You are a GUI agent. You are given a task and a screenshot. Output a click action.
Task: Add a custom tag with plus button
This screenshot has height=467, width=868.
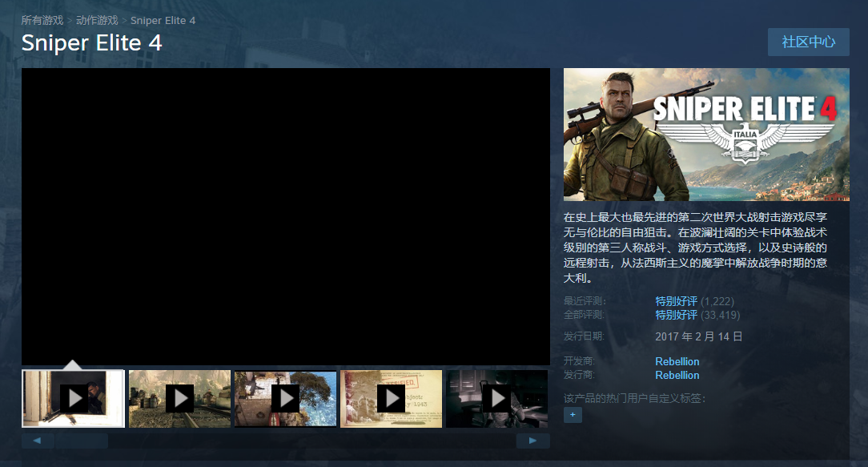(573, 415)
